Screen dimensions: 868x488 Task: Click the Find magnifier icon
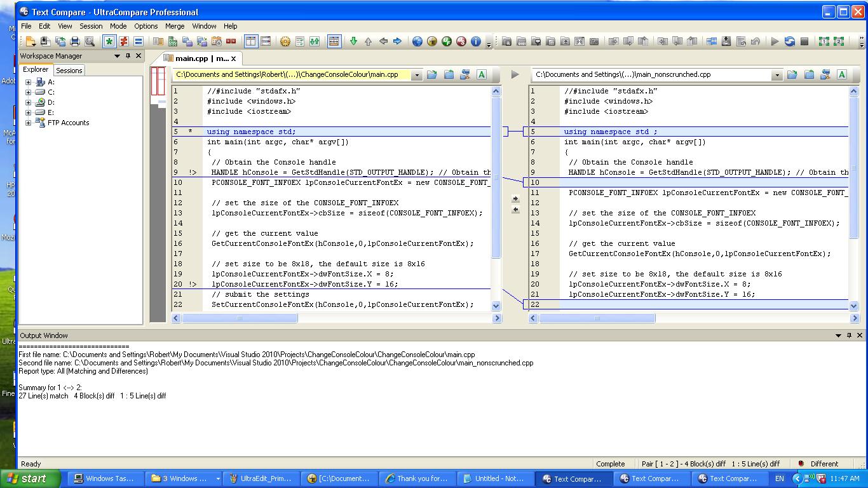pos(90,41)
